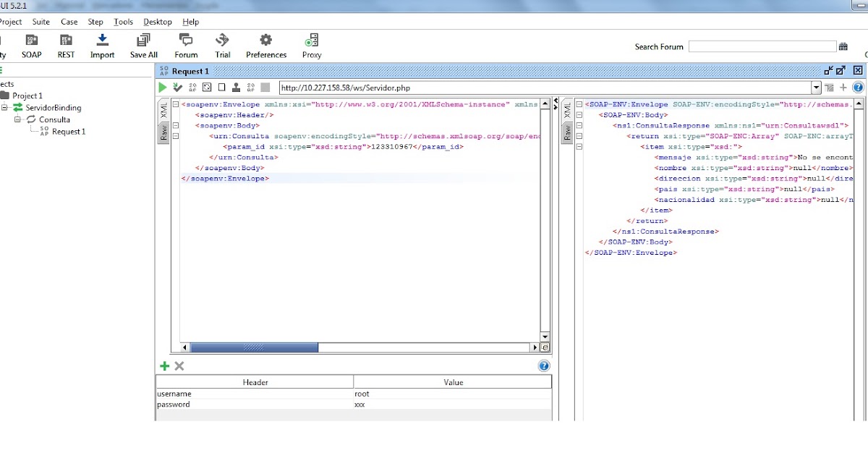Click the Search Forum input field
868x456 pixels.
763,46
